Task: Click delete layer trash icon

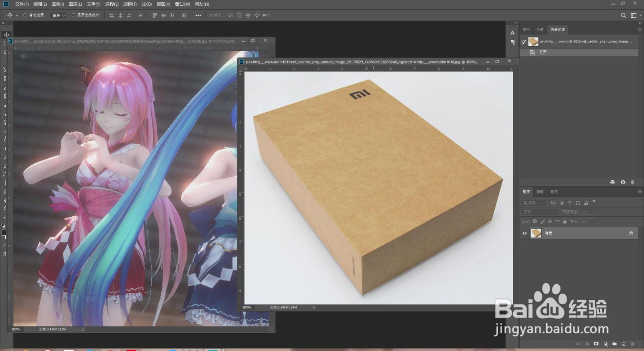Action: 632,344
